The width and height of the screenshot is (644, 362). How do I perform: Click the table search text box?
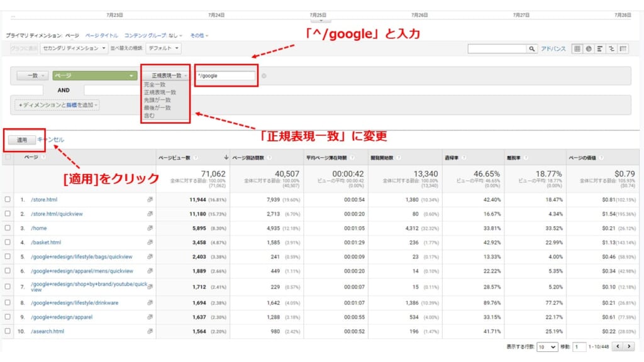tap(497, 49)
